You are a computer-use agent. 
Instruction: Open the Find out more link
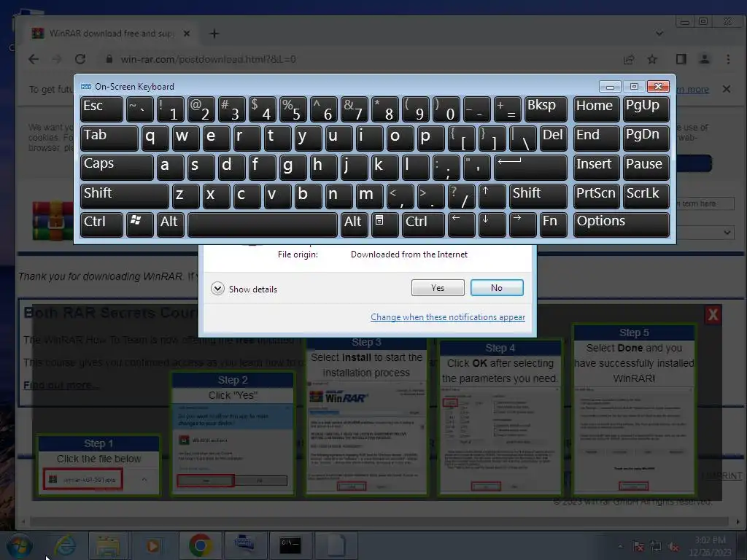click(x=61, y=385)
